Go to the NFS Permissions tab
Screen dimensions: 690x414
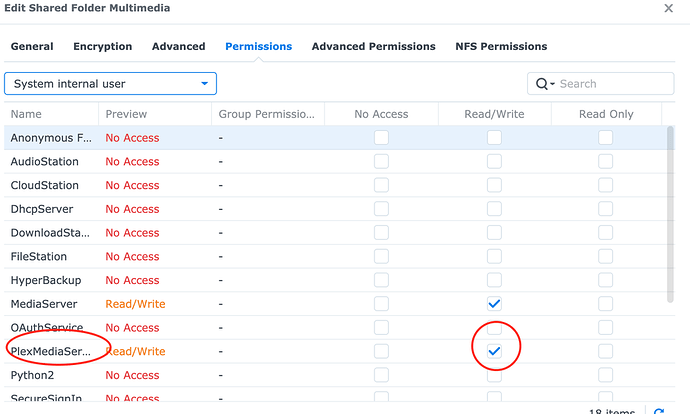(x=501, y=46)
